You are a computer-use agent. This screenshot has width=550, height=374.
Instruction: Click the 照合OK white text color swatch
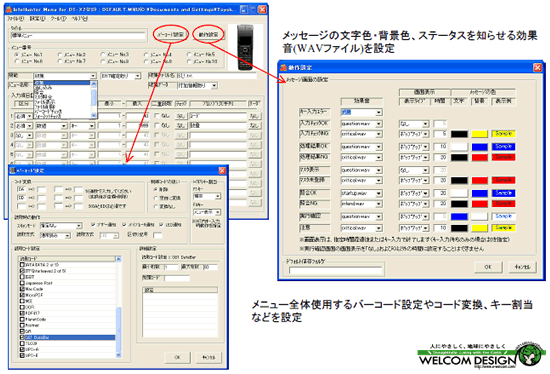(459, 193)
